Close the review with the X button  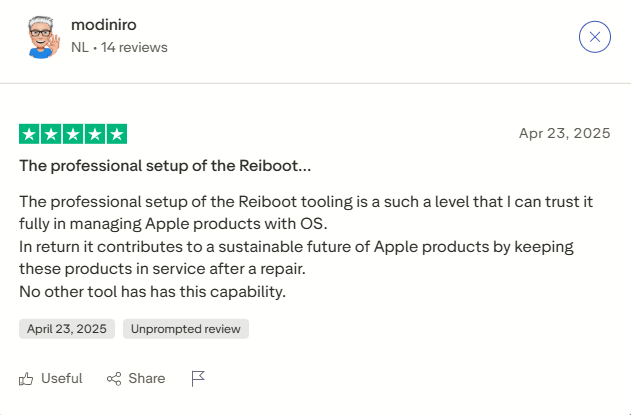coord(595,37)
